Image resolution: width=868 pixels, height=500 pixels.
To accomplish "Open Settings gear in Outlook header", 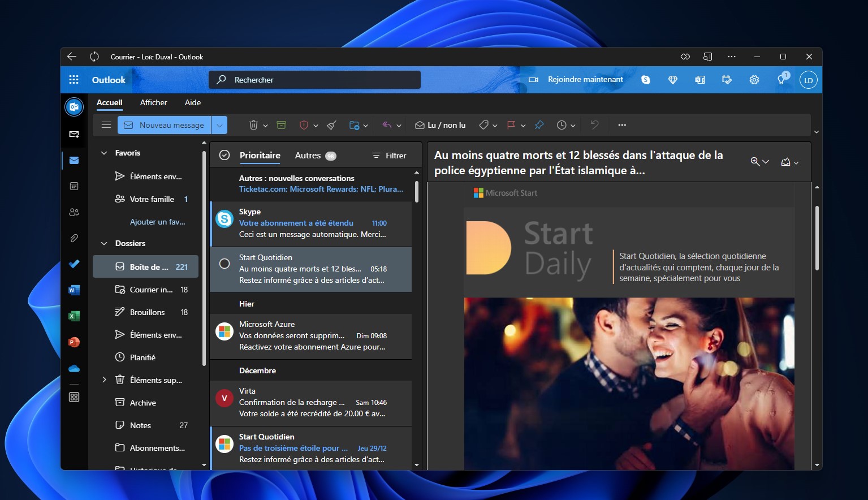I will point(754,80).
